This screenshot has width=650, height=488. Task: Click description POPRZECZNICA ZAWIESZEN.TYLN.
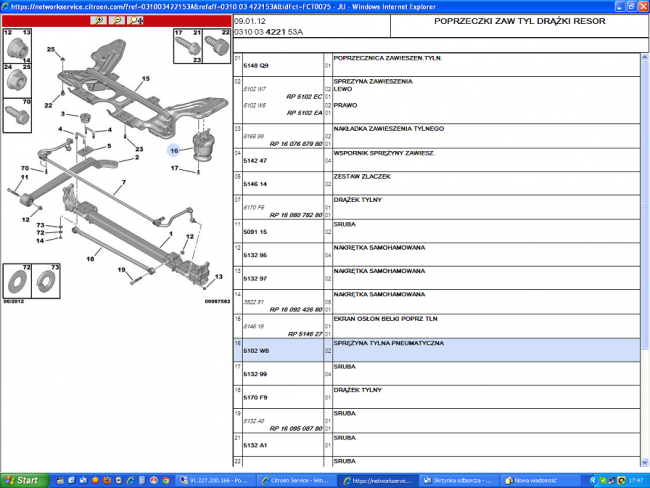coord(388,58)
